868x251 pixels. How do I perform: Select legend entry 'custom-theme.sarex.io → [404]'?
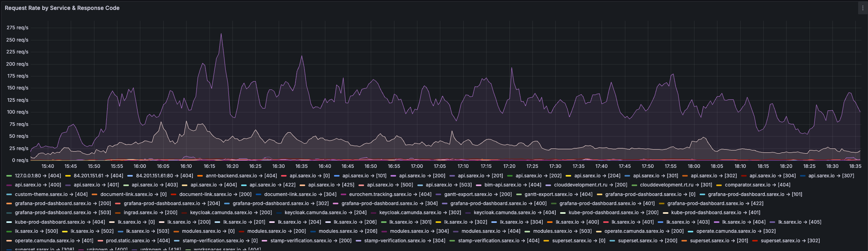(51, 194)
